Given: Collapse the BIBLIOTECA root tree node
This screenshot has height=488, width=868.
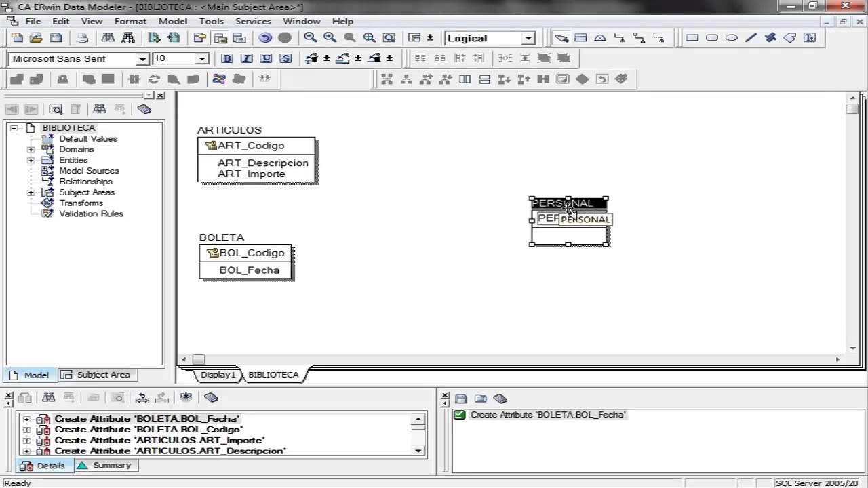Looking at the screenshot, I should (14, 127).
